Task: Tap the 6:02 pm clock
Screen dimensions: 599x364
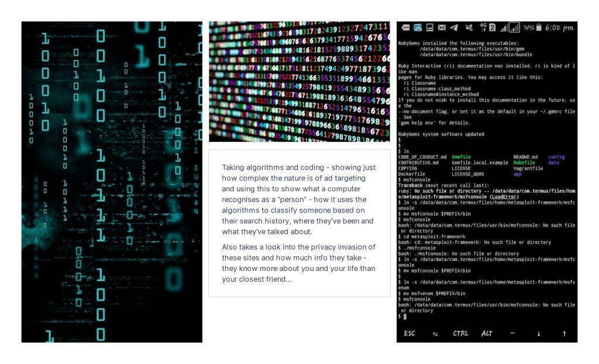Action: click(x=558, y=27)
